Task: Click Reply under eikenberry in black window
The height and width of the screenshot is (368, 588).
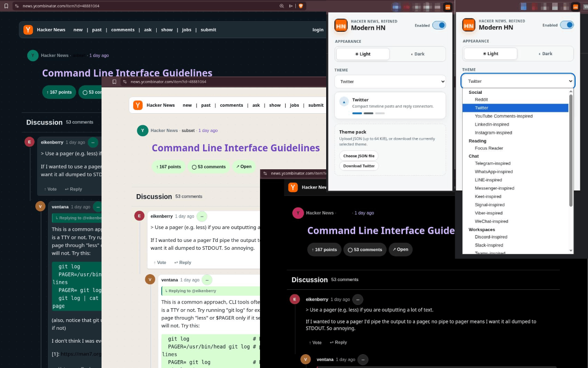Action: 338,342
